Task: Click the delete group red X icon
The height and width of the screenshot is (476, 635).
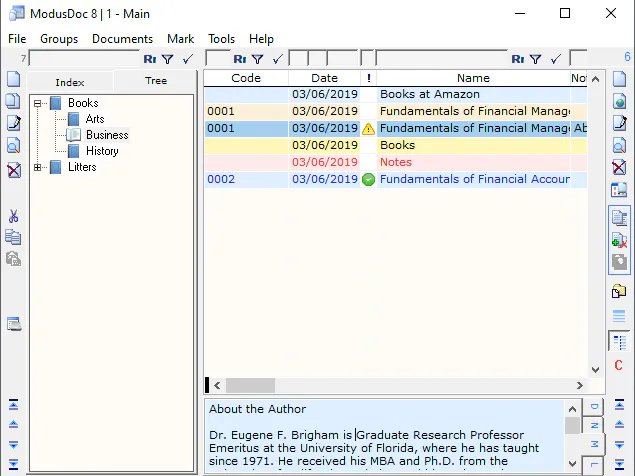Action: click(13, 171)
